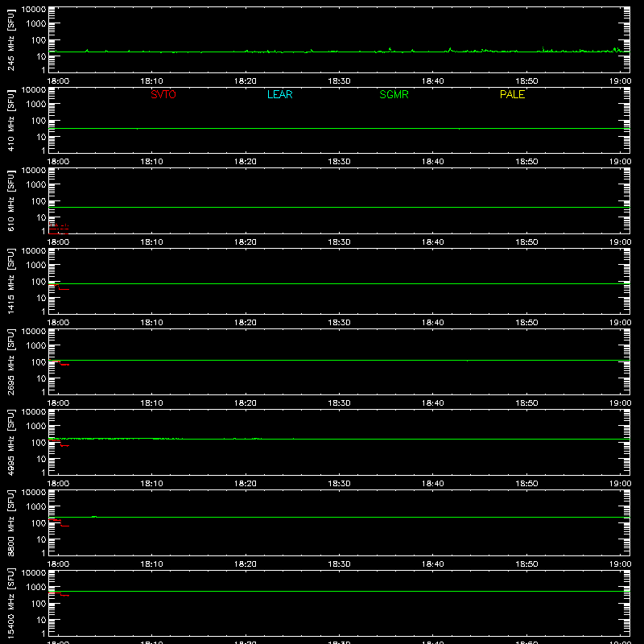This screenshot has width=644, height=644.
Task: Click 18:00 label under the 245 MHz panel
Action: (x=58, y=81)
